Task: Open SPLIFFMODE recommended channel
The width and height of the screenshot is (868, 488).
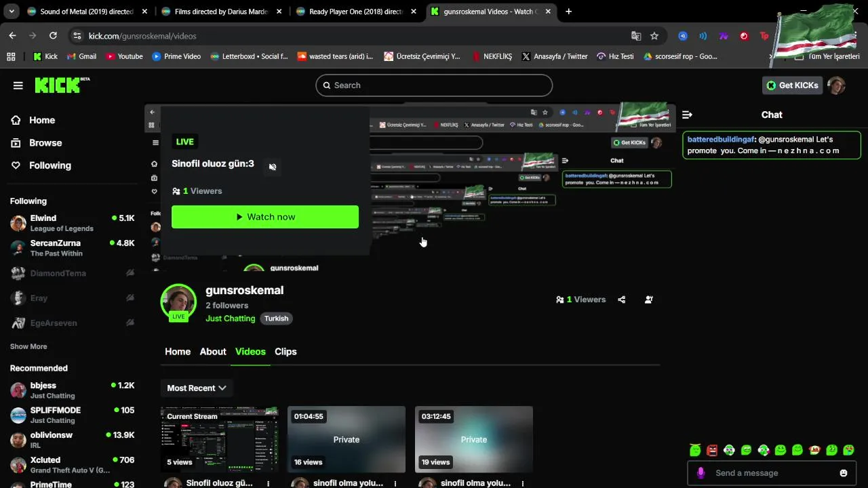Action: pyautogui.click(x=73, y=415)
